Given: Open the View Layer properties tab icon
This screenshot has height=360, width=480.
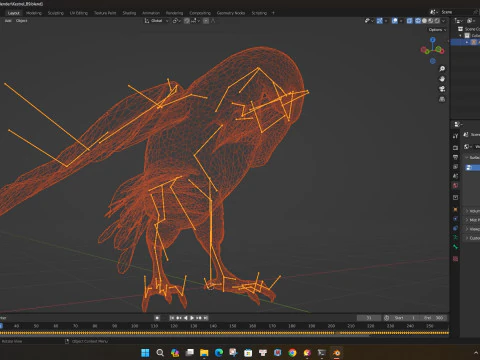Looking at the screenshot, I should (455, 166).
